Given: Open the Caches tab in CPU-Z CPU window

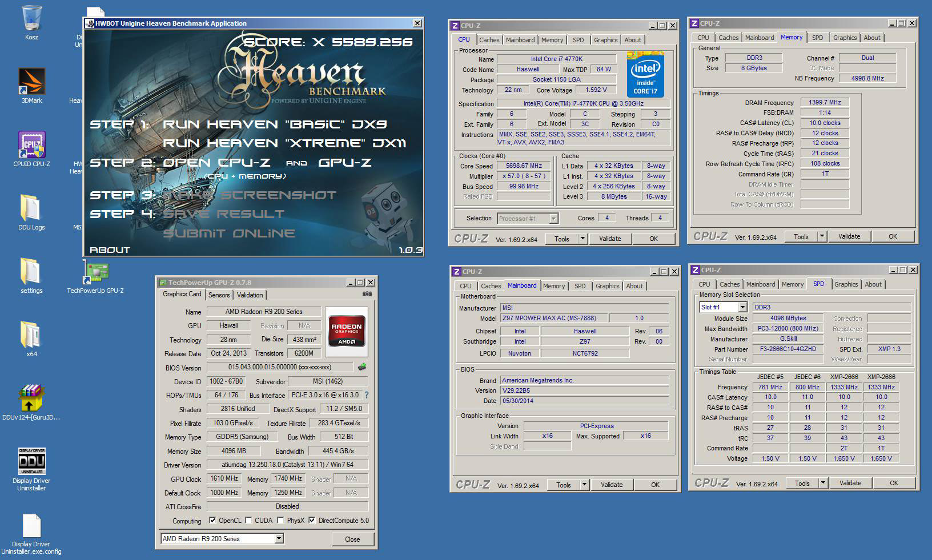Looking at the screenshot, I should [489, 40].
